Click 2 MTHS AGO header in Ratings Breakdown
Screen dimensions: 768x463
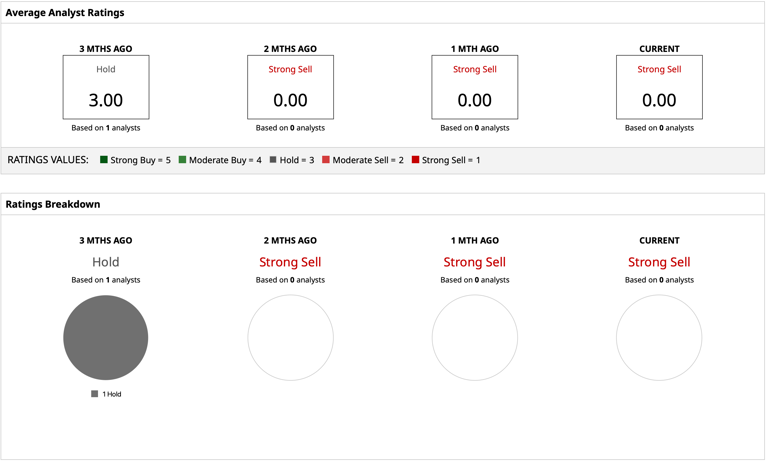pos(290,241)
